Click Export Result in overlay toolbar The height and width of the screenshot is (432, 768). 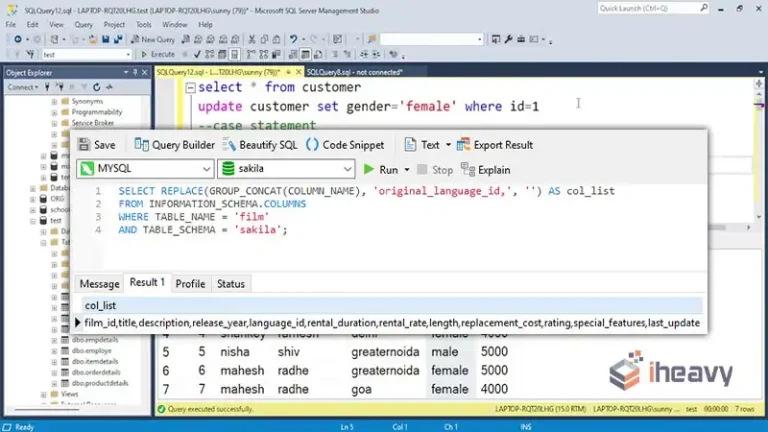point(495,145)
